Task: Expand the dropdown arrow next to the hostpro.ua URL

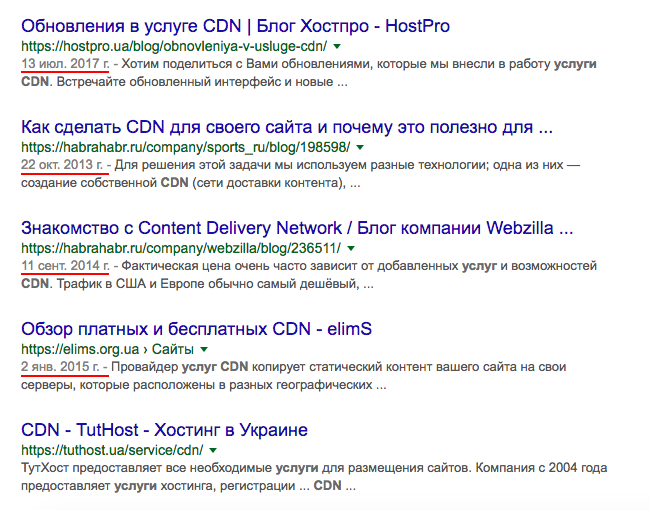Action: tap(338, 46)
